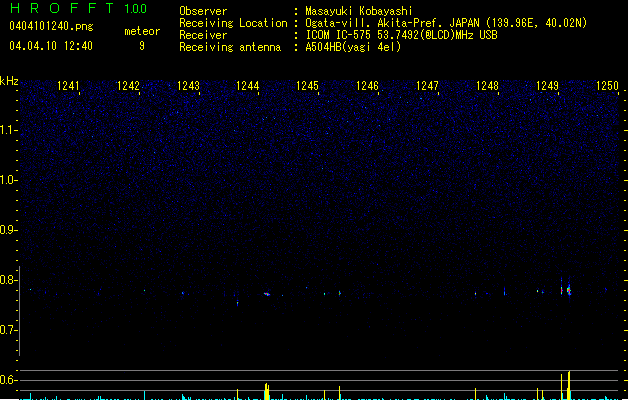This screenshot has width=629, height=400.
Task: Select the filename 0404101240.png
Action: click(51, 26)
